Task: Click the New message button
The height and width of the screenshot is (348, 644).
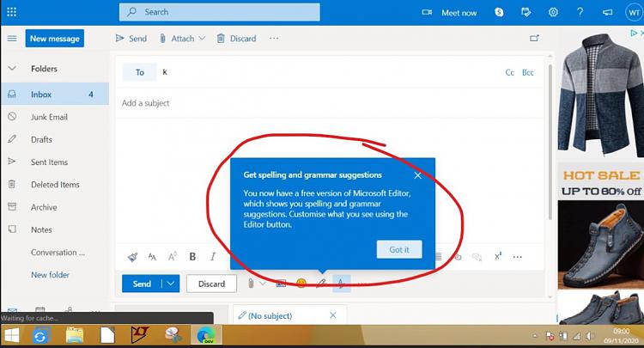Action: 55,38
